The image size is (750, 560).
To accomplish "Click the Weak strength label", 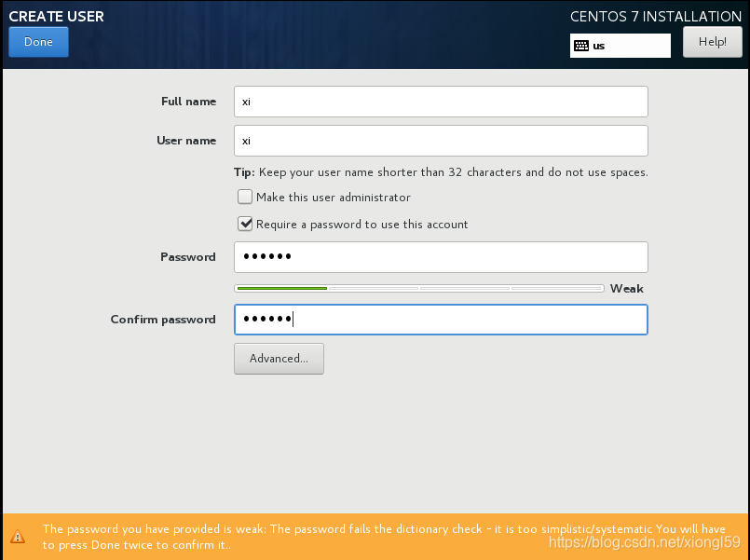I will [x=627, y=288].
